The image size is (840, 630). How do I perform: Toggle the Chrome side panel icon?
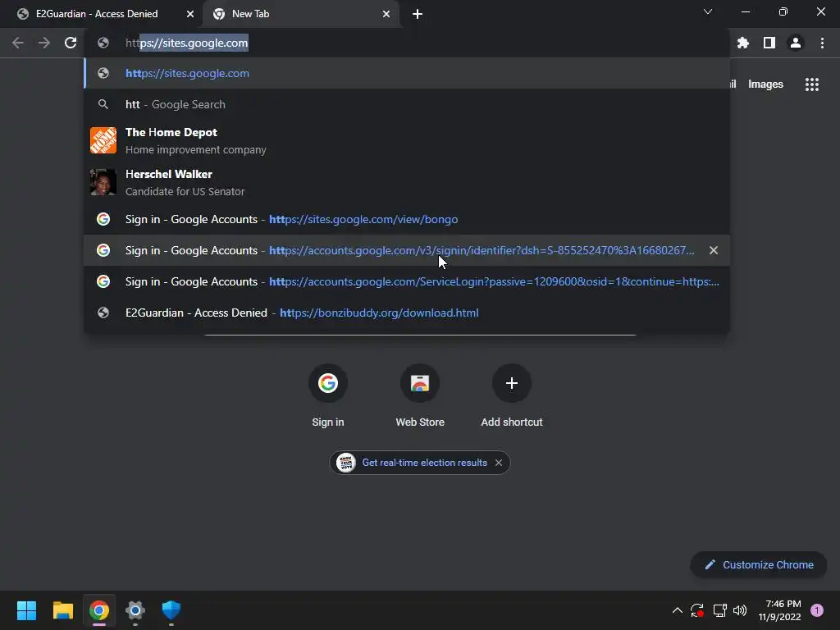pos(769,43)
